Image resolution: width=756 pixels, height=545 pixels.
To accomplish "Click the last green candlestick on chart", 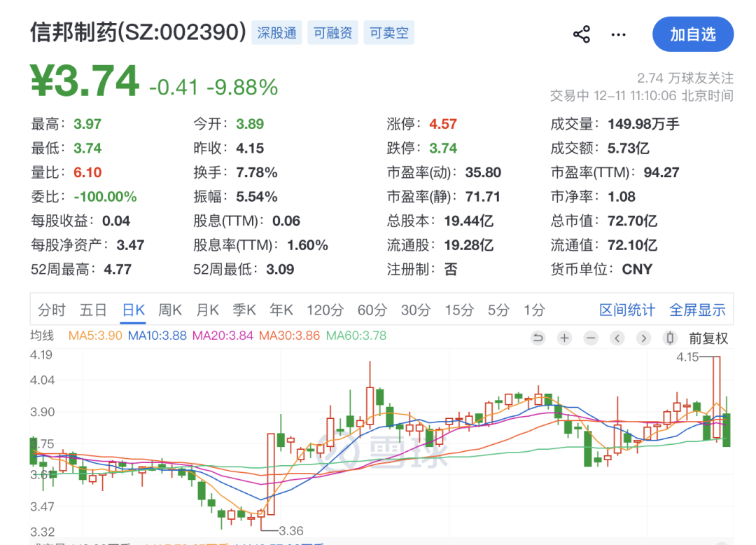I will (x=727, y=429).
